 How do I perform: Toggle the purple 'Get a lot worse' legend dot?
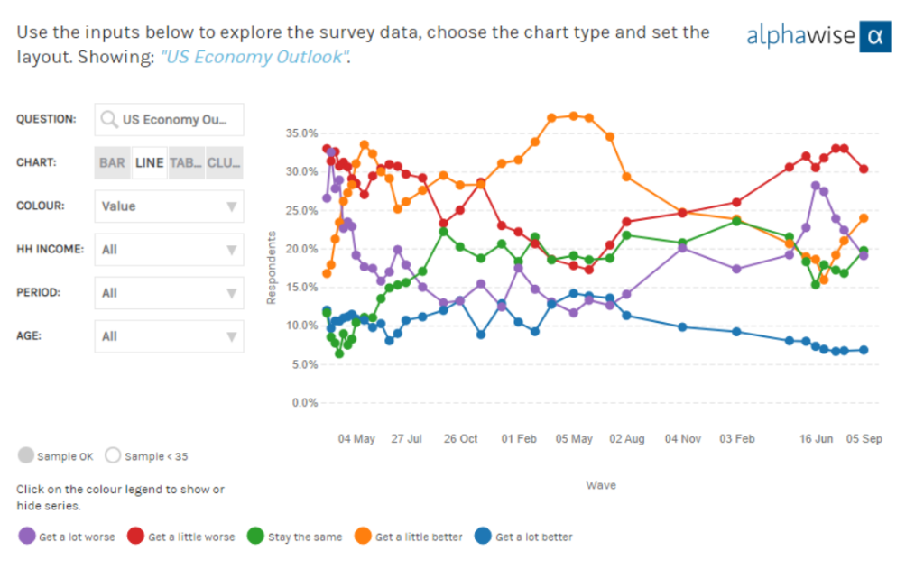pos(27,537)
